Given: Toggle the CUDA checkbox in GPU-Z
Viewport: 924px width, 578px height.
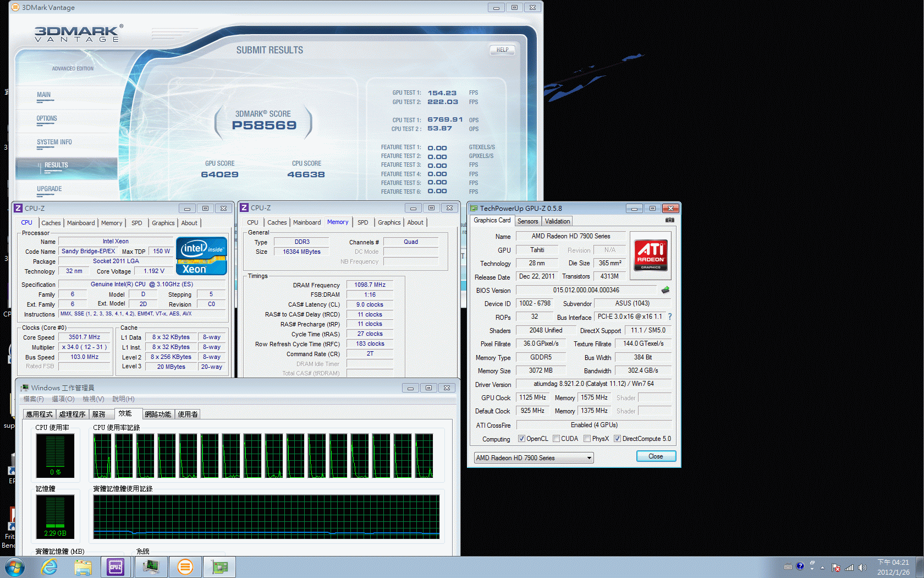Looking at the screenshot, I should (557, 439).
